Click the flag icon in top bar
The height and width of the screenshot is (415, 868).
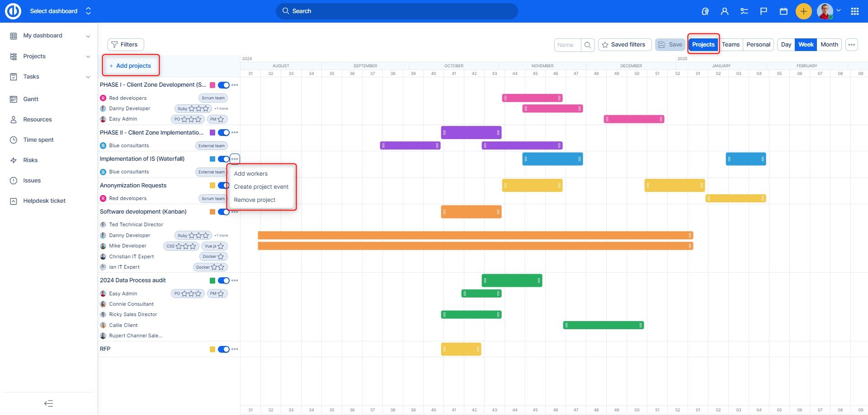tap(764, 11)
